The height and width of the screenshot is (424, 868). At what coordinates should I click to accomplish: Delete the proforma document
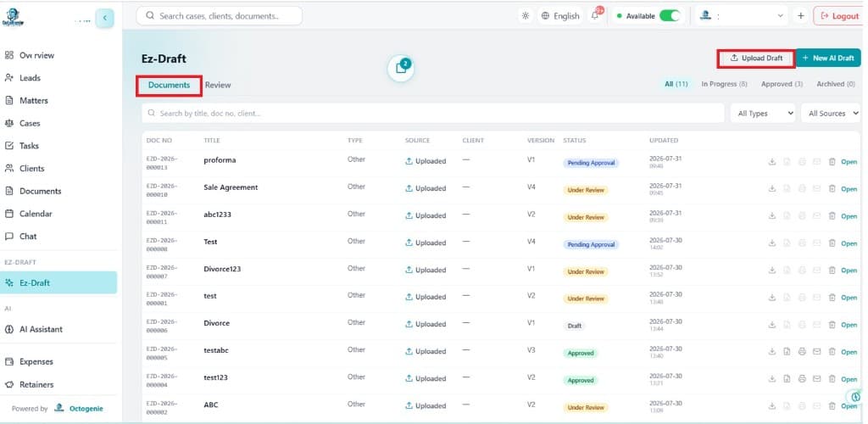[x=832, y=162]
